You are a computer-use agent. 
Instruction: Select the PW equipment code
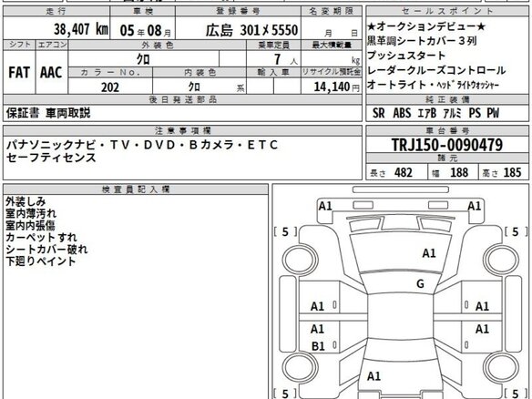[x=494, y=113]
